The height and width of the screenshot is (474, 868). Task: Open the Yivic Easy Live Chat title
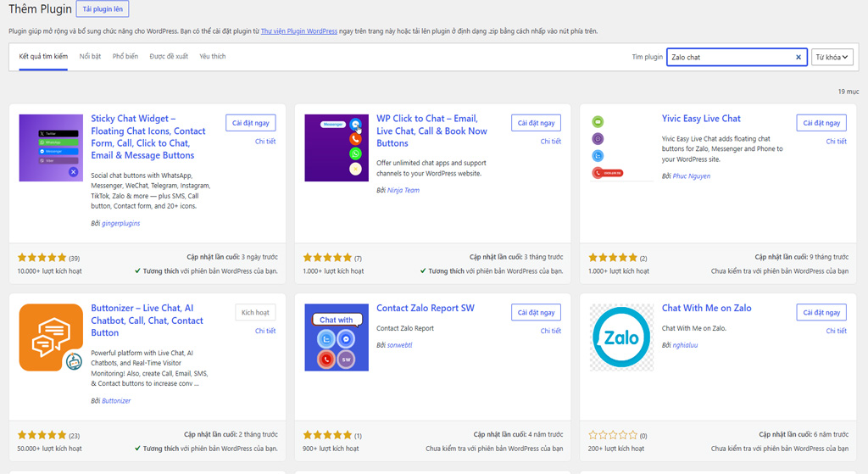pyautogui.click(x=701, y=119)
